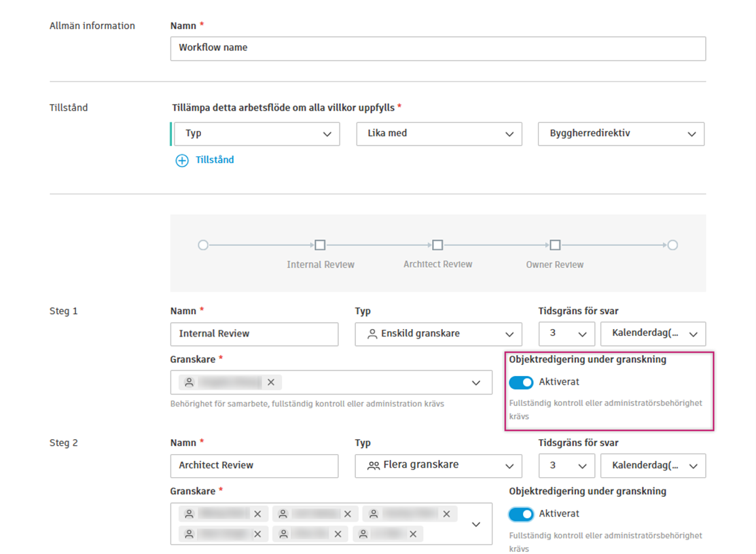
Task: Click the end circle of the workflow diagram
Action: coord(672,245)
